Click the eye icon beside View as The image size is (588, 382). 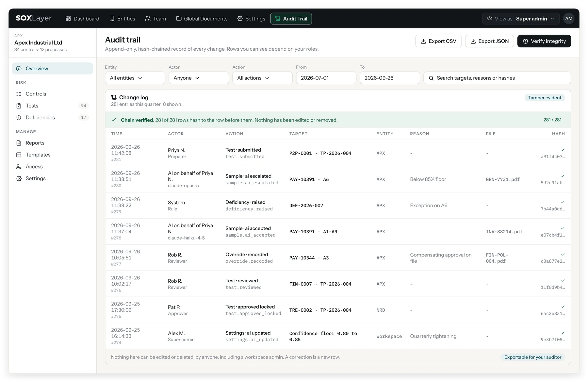point(489,19)
